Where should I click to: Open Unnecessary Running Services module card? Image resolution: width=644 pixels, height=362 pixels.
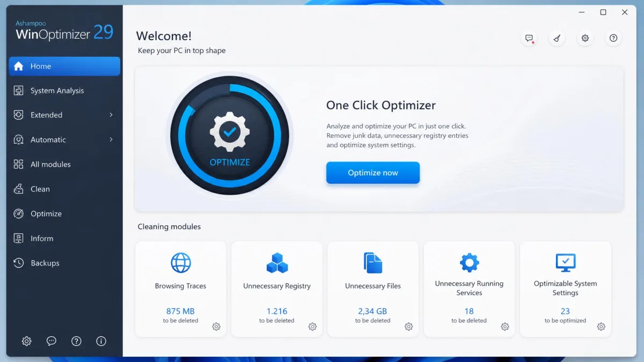(469, 289)
